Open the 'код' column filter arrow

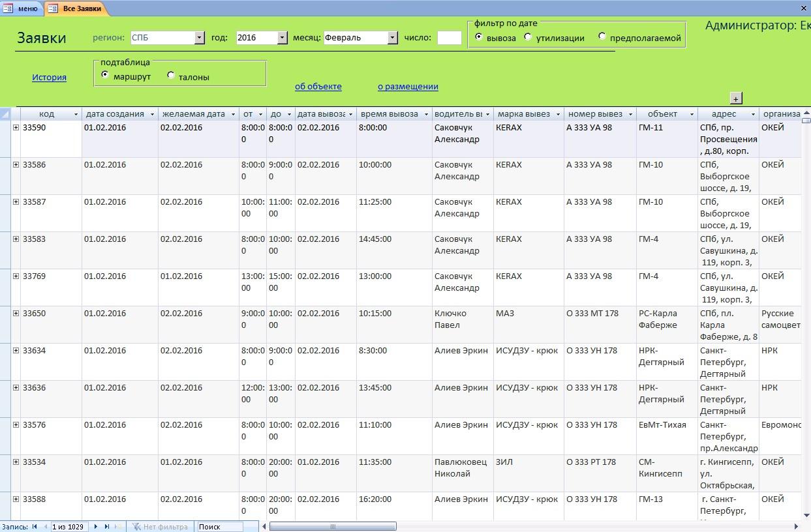(76, 115)
